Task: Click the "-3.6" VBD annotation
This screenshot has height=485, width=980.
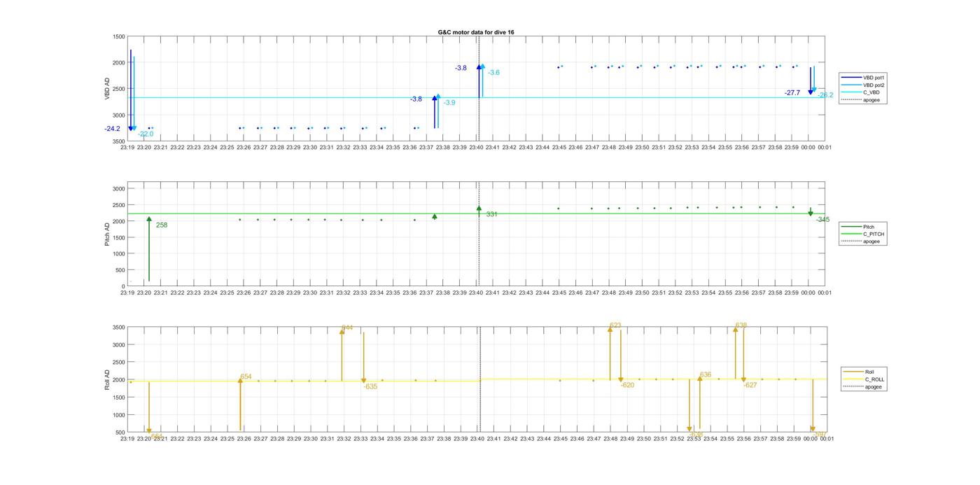Action: pyautogui.click(x=493, y=73)
